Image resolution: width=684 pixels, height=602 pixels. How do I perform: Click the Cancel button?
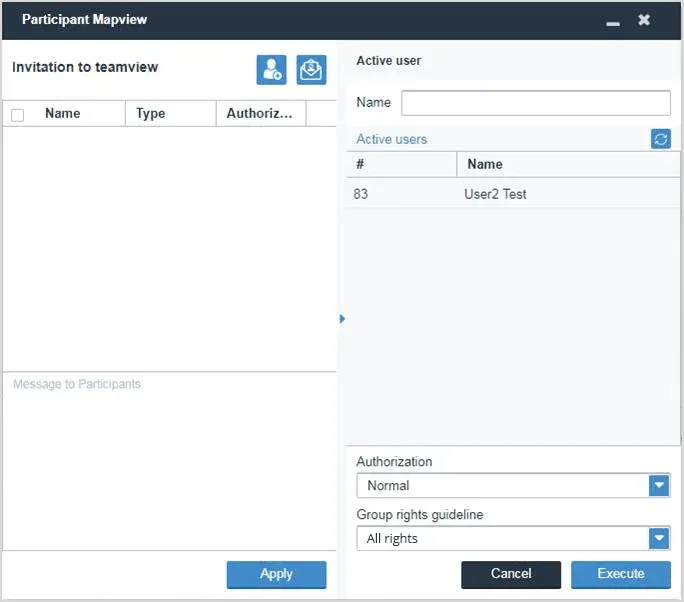(511, 575)
